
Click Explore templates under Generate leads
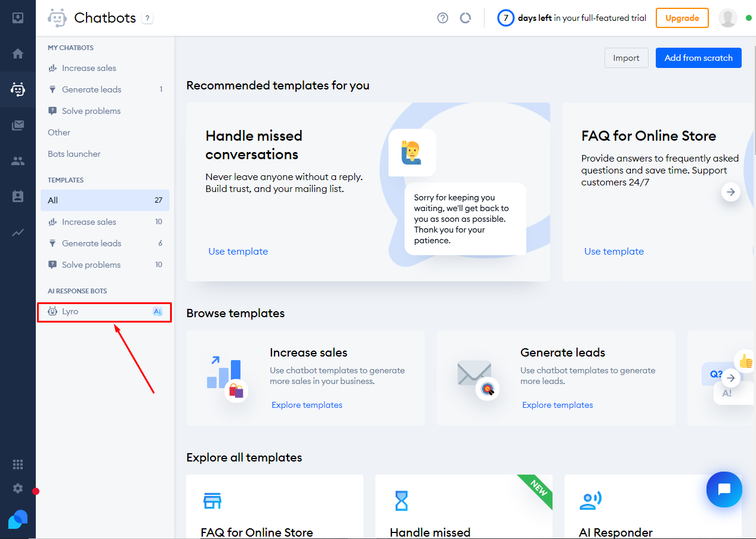pyautogui.click(x=557, y=405)
